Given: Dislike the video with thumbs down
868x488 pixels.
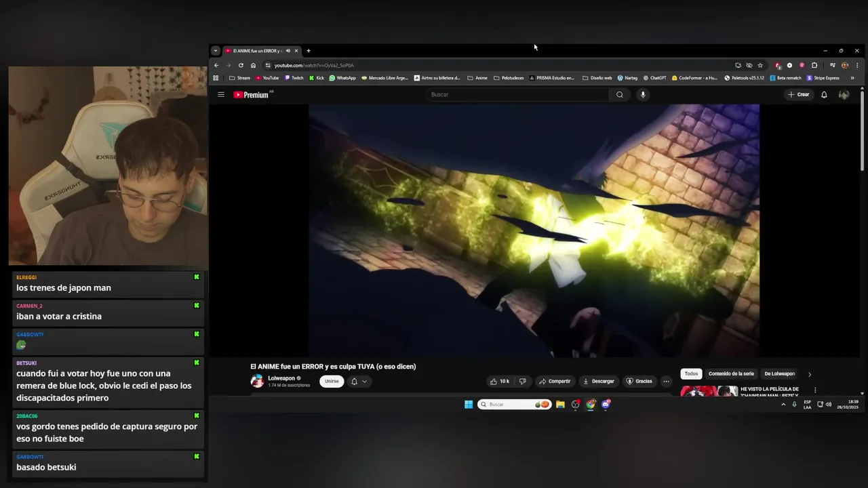Looking at the screenshot, I should (522, 382).
